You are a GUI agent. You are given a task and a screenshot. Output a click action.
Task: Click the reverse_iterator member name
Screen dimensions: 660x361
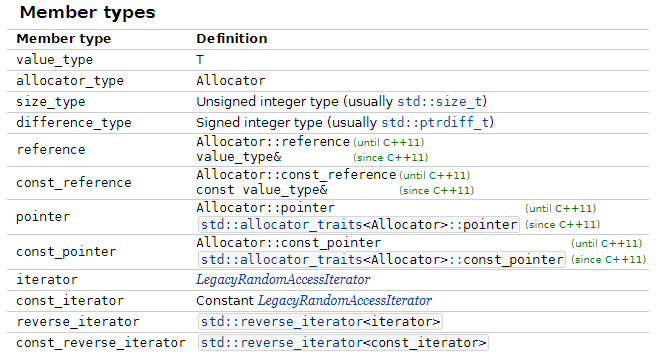click(x=78, y=322)
